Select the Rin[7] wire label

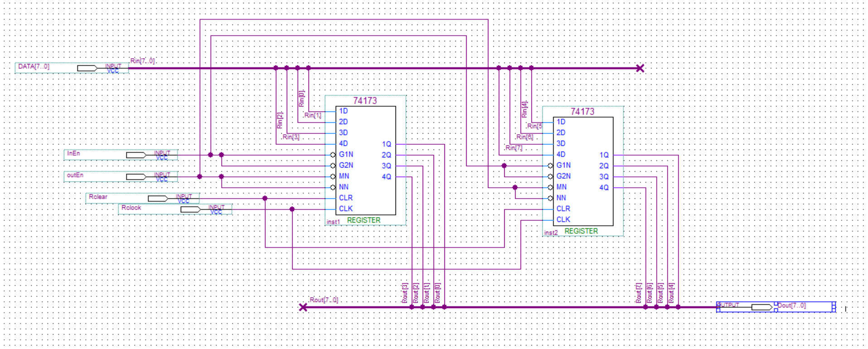click(514, 148)
